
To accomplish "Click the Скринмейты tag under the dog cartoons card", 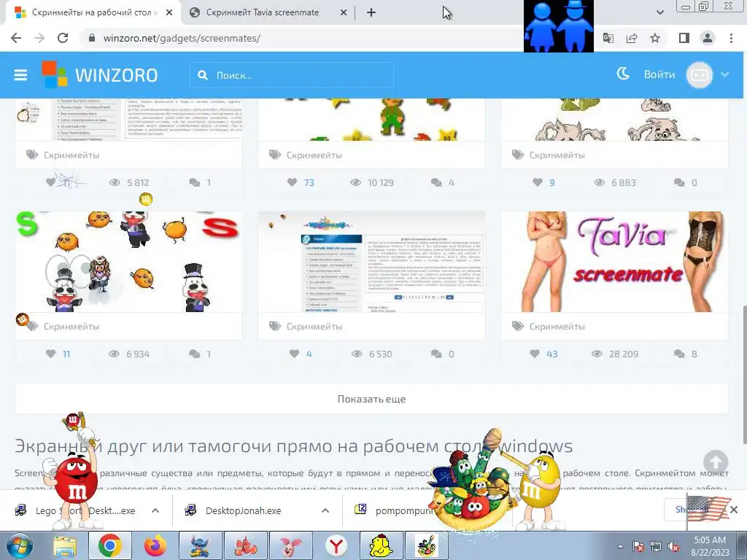I will [x=557, y=155].
